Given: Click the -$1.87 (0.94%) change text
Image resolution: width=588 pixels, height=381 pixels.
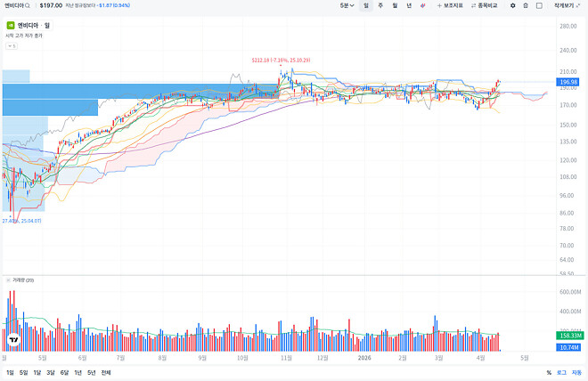Looking at the screenshot, I should pos(114,5).
